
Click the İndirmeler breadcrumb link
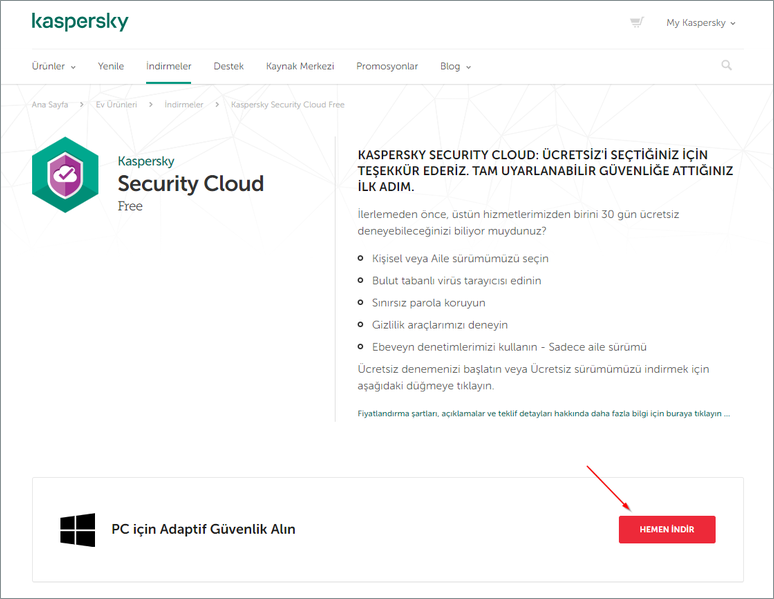pos(184,104)
